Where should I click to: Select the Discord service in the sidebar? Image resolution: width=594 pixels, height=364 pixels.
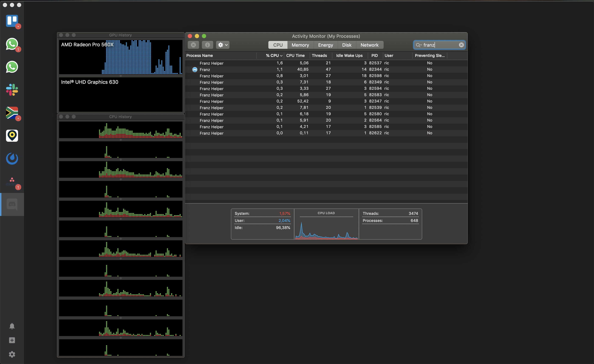[12, 204]
